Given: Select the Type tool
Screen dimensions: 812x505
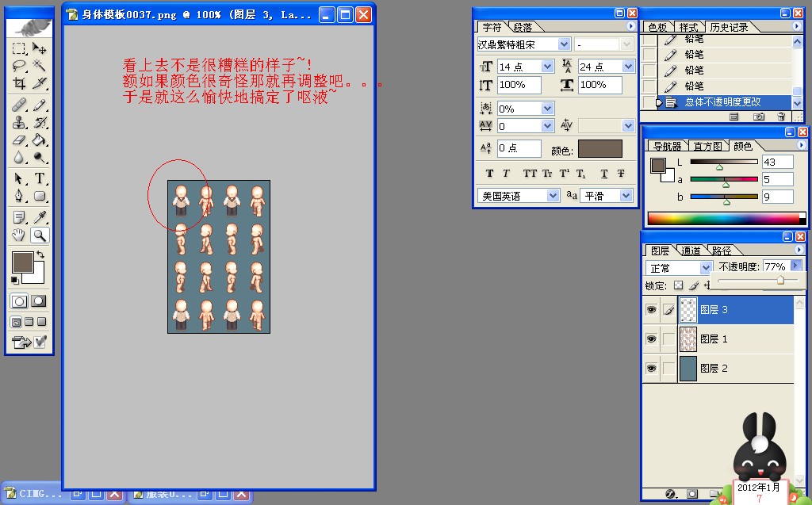Looking at the screenshot, I should [39, 178].
